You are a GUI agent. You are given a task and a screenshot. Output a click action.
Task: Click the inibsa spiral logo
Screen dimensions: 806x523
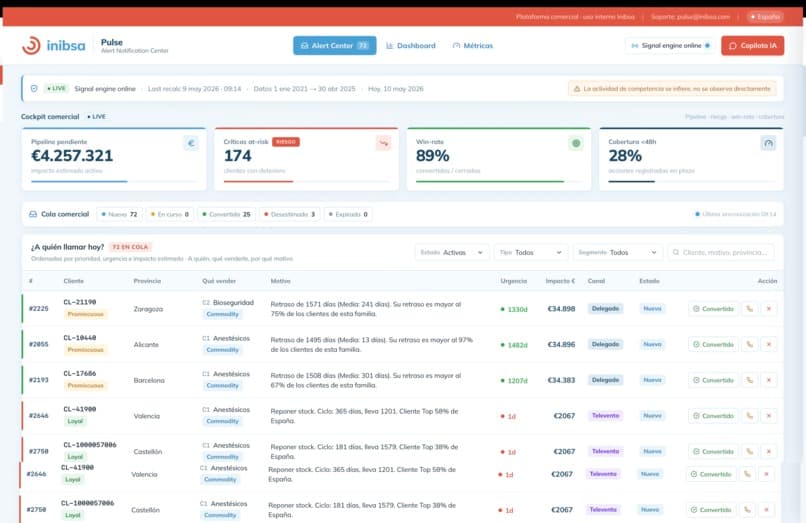(x=31, y=45)
